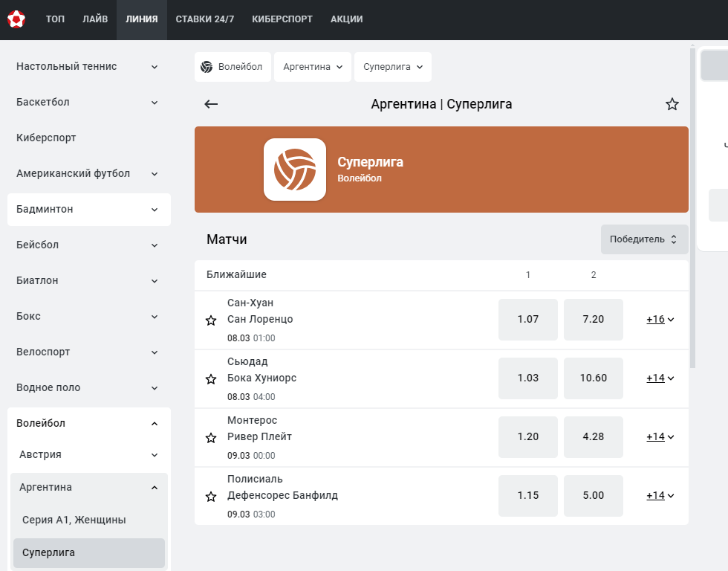Image resolution: width=728 pixels, height=571 pixels.
Task: Expand the Бокс category
Action: pos(89,317)
